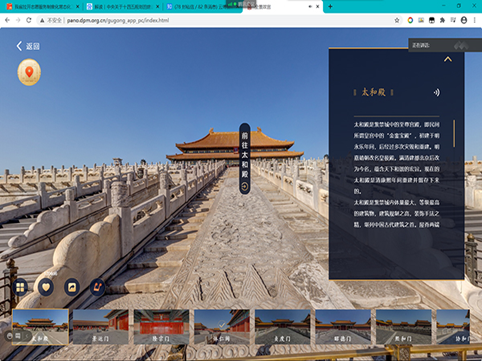The width and height of the screenshot is (482, 361).
Task: Open the browser extensions puzzle icon
Action: tap(442, 20)
